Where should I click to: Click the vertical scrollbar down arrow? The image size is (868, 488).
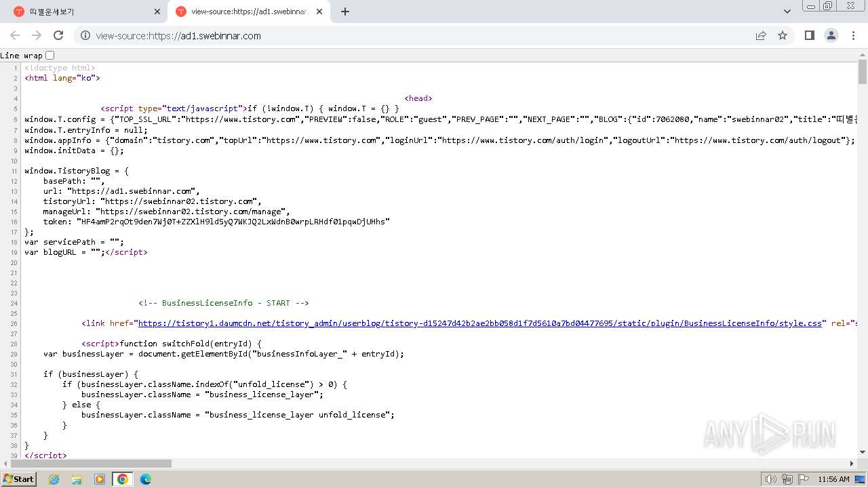[x=863, y=453]
